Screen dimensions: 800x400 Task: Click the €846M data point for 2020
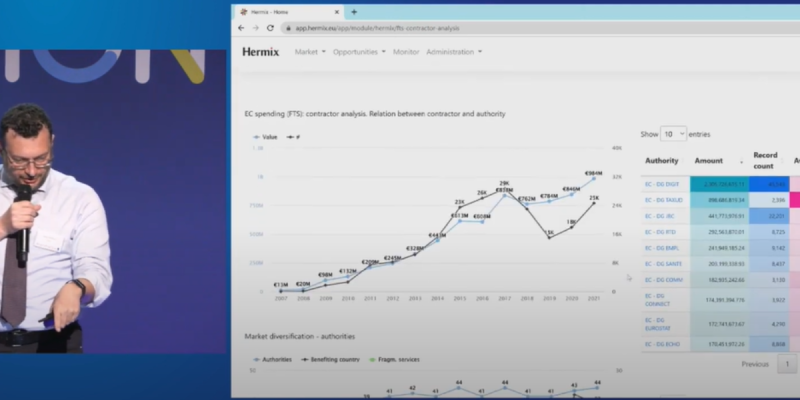571,194
